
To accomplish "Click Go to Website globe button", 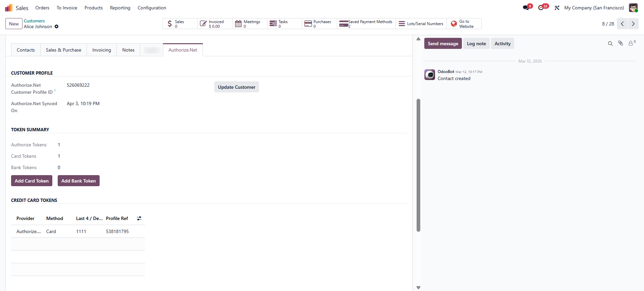I will coord(464,24).
